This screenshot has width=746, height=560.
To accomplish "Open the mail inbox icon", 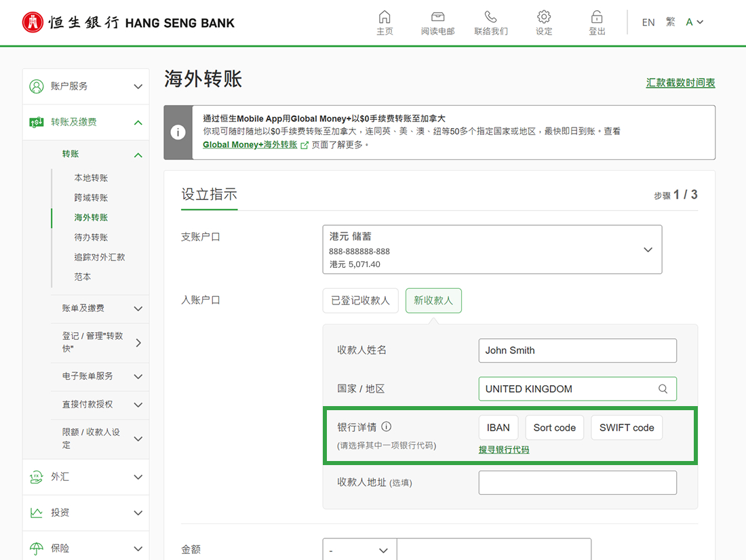I will (x=437, y=17).
